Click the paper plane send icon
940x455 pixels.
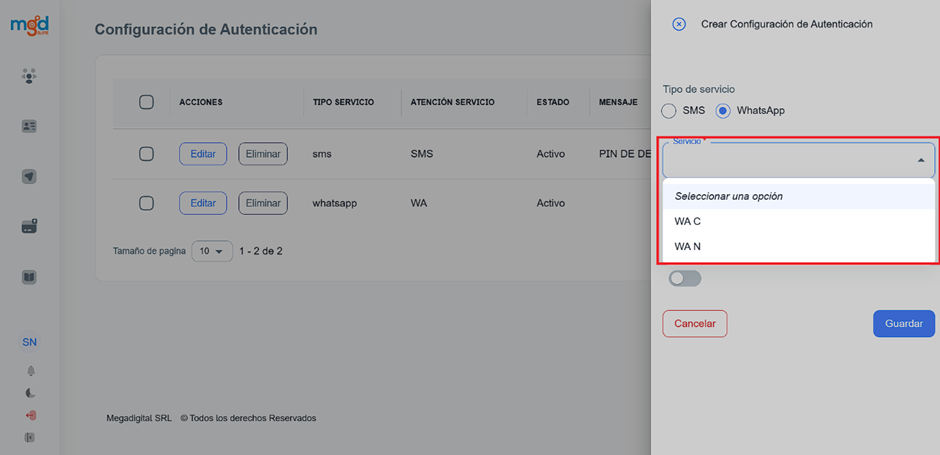tap(29, 177)
